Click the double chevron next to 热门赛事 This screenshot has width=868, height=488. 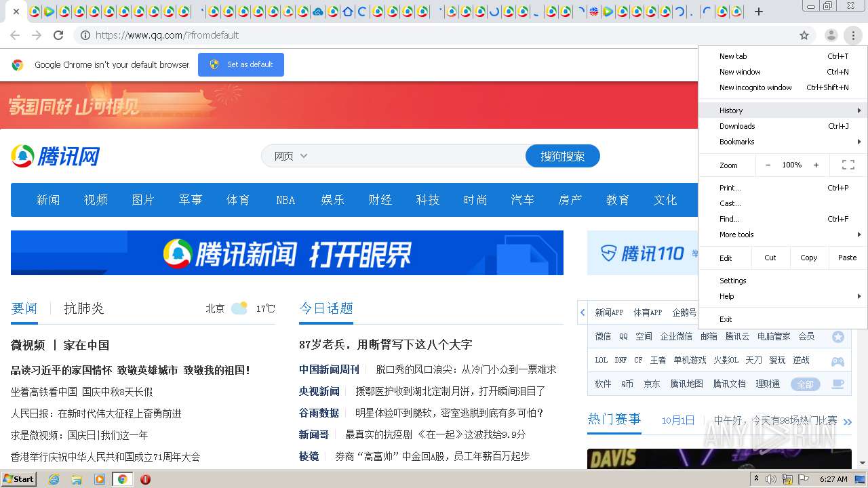point(847,422)
